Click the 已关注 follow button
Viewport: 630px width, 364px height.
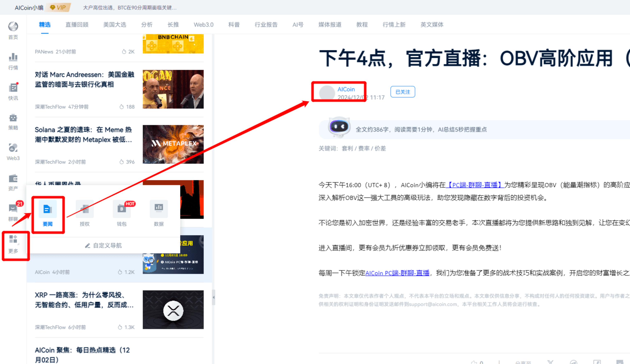coord(403,92)
